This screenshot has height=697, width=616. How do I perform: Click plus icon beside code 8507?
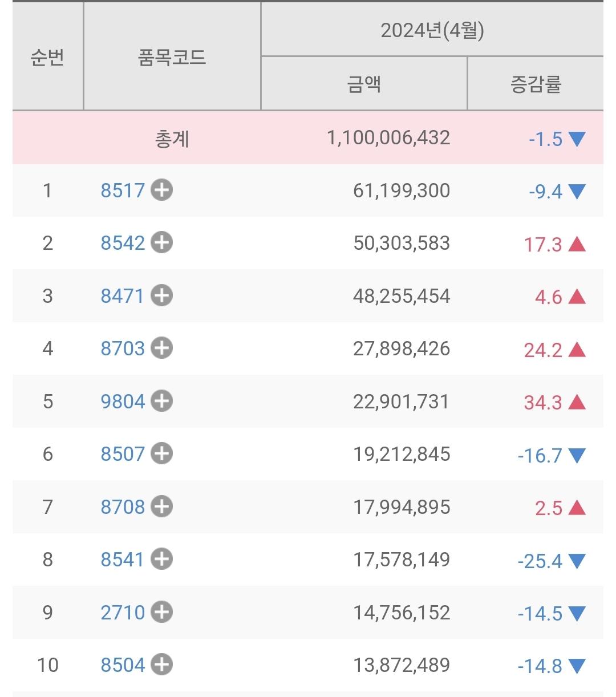(x=161, y=453)
